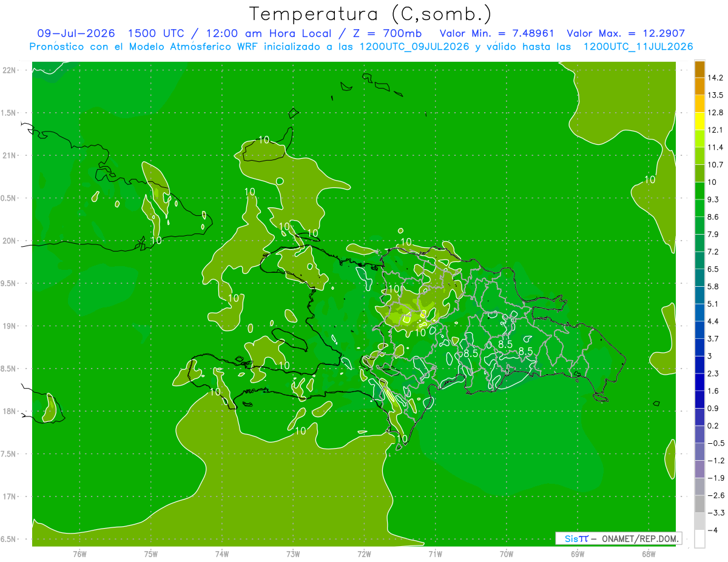Select the "-2.6" colorbar value

click(715, 495)
